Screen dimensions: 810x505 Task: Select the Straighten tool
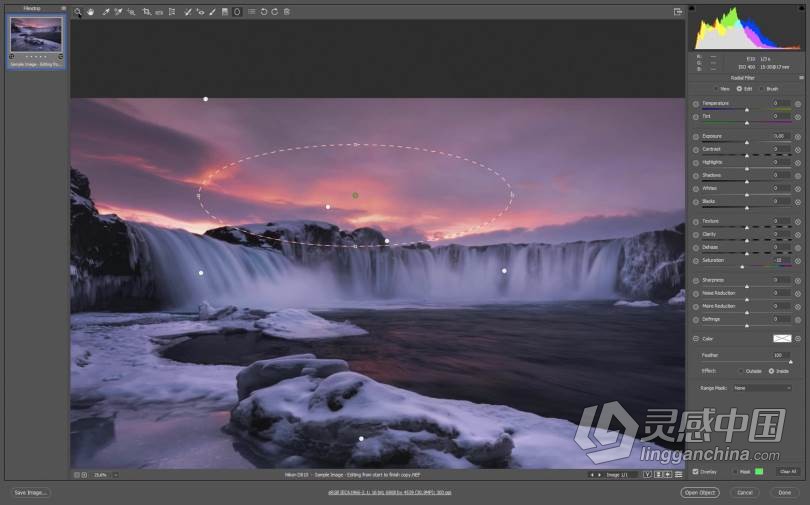click(159, 11)
